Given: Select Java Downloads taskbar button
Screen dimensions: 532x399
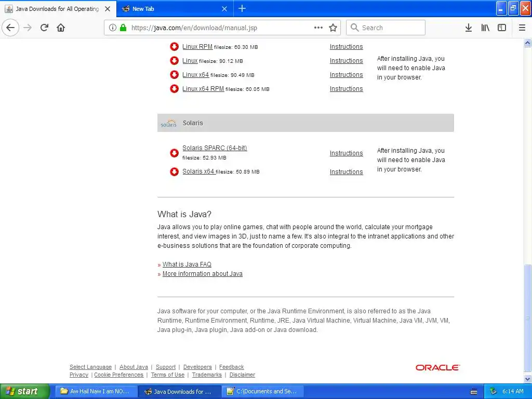Looking at the screenshot, I should click(180, 391).
